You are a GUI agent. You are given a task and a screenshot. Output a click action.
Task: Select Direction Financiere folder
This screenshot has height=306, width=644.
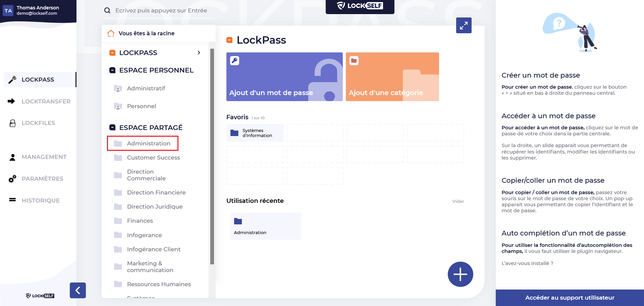pyautogui.click(x=156, y=192)
